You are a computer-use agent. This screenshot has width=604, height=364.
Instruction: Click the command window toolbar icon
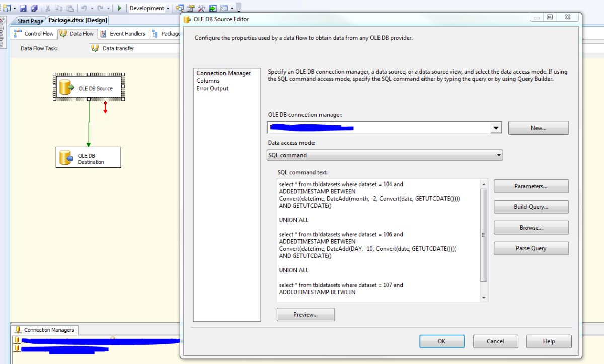tap(224, 8)
